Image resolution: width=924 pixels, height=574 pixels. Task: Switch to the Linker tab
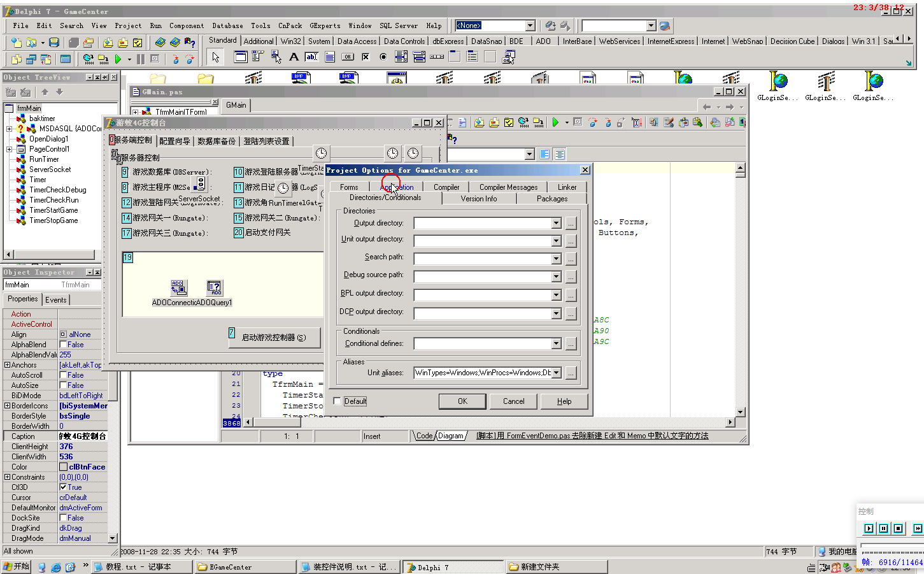coord(567,187)
